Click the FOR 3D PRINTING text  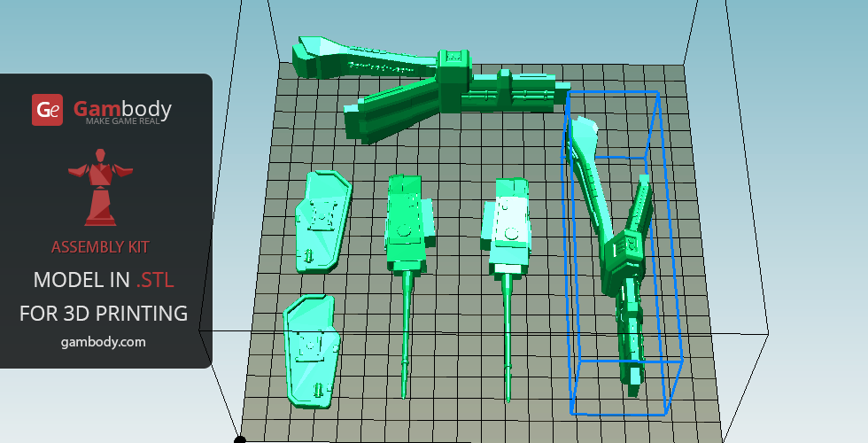coord(104,313)
